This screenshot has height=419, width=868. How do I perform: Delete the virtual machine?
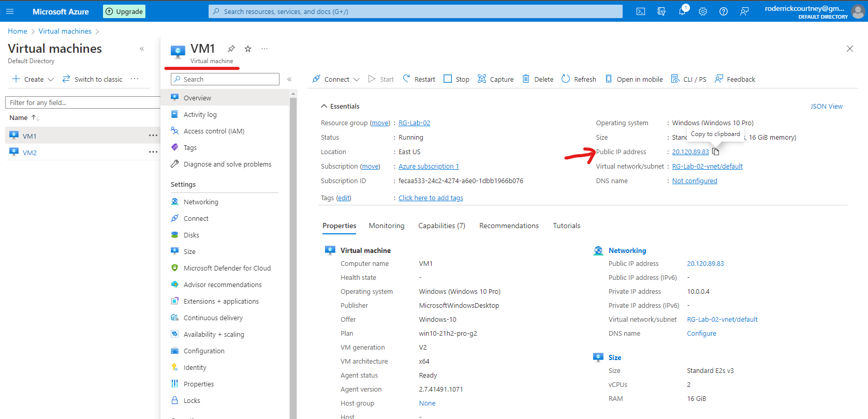tap(538, 79)
